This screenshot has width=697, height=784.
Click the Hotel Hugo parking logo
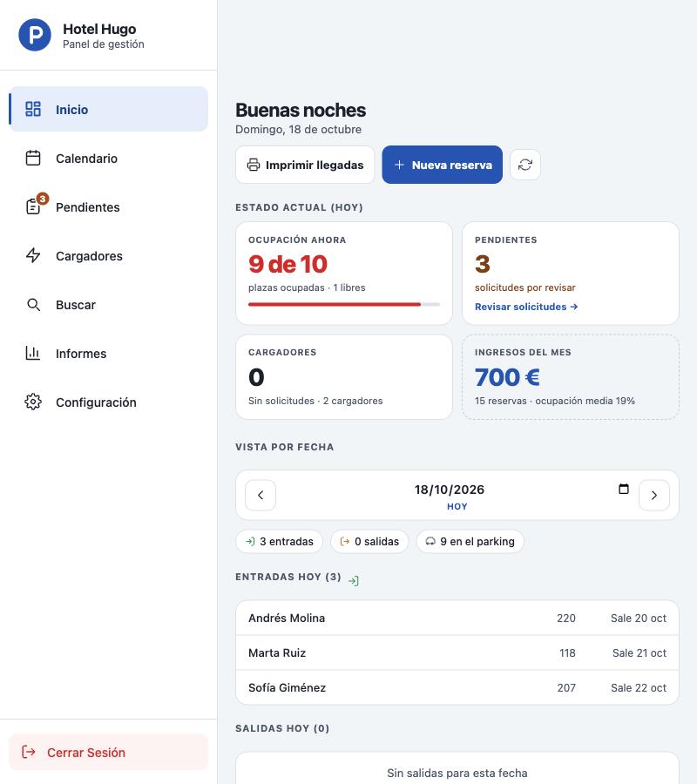point(35,35)
